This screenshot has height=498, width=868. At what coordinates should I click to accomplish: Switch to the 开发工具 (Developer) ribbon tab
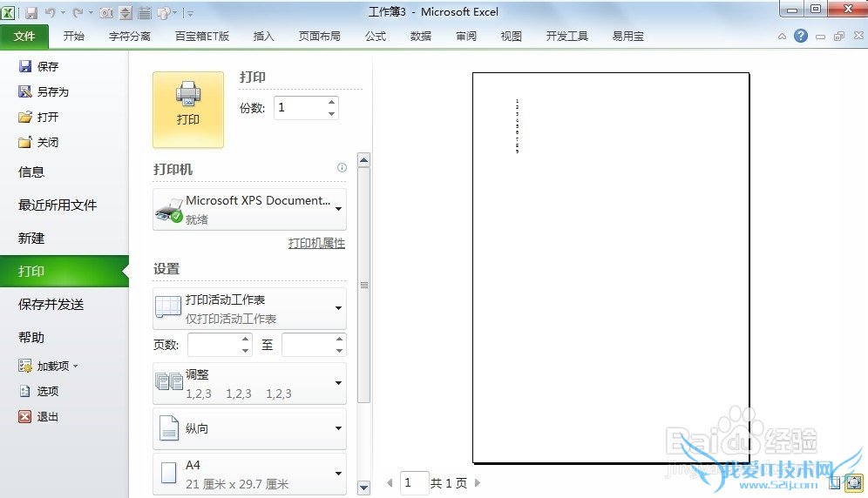click(x=566, y=37)
